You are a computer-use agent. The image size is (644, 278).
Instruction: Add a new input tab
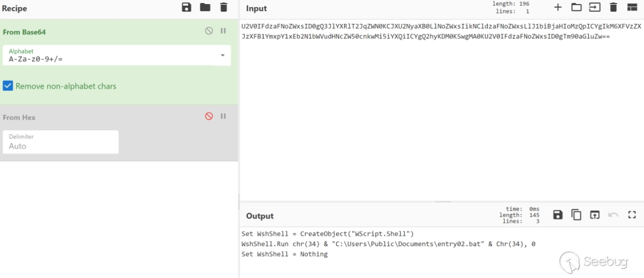[x=558, y=8]
